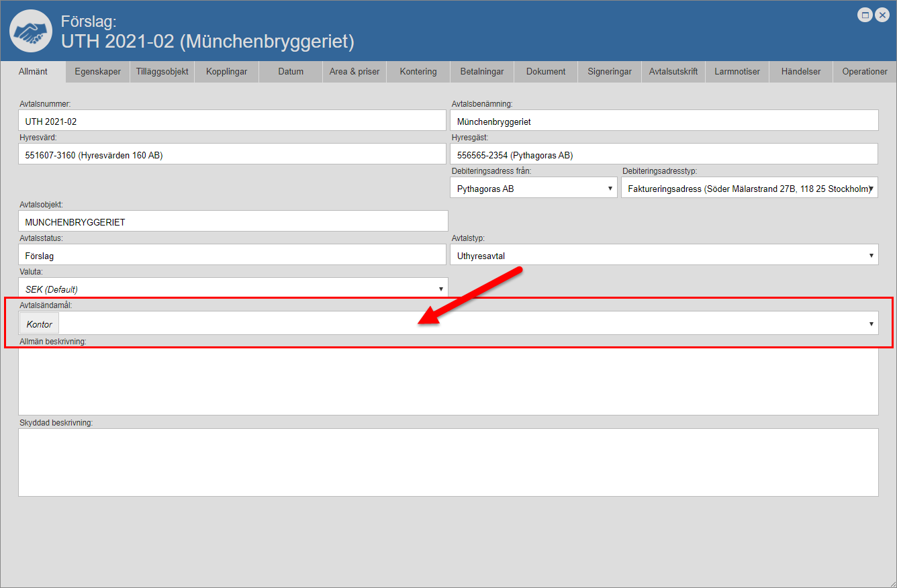Open the Egenskaper tab
The width and height of the screenshot is (897, 588).
(97, 72)
